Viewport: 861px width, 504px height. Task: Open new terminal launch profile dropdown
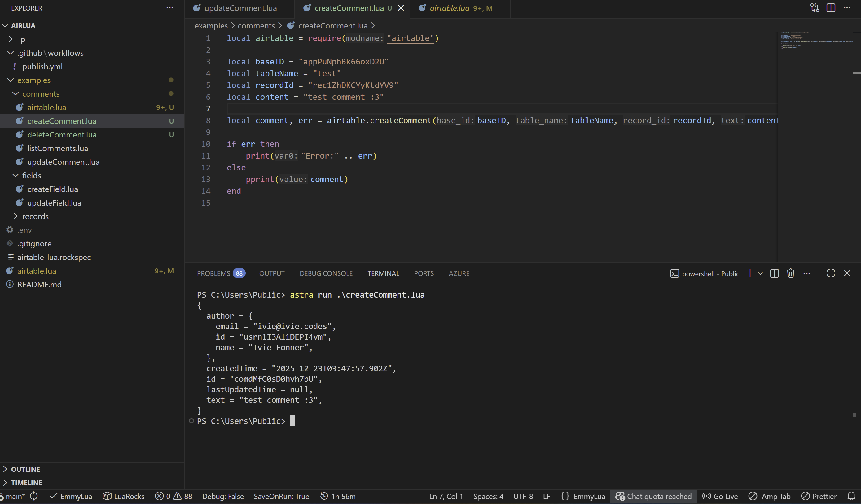click(x=760, y=273)
